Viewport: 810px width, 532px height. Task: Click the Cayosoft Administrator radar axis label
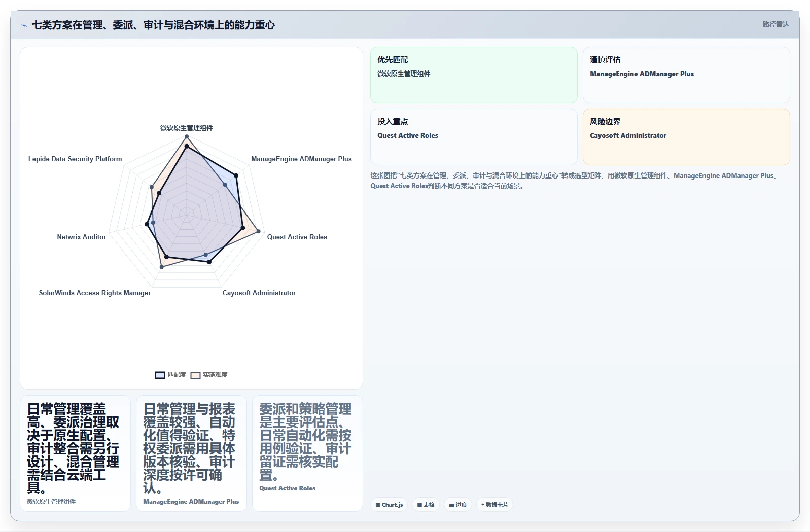(259, 293)
